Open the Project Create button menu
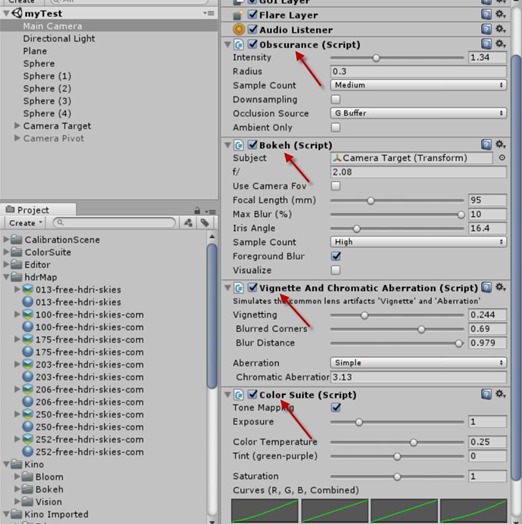522x524 pixels. pos(25,223)
